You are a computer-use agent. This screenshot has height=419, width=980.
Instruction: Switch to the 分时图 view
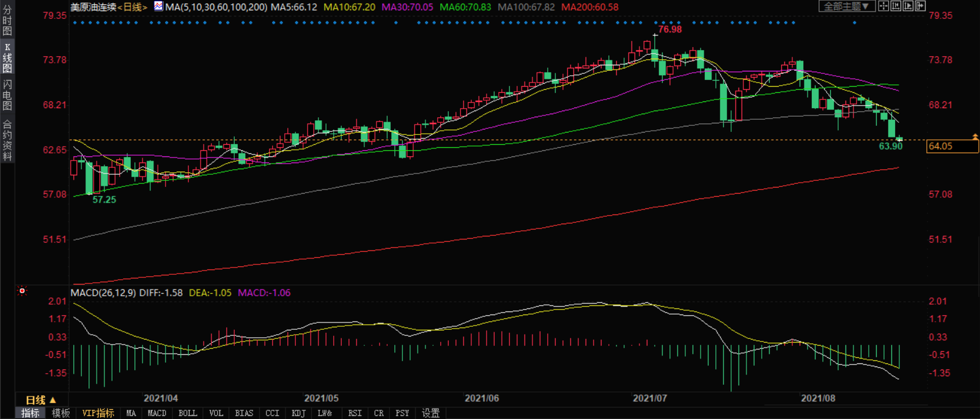click(x=7, y=21)
